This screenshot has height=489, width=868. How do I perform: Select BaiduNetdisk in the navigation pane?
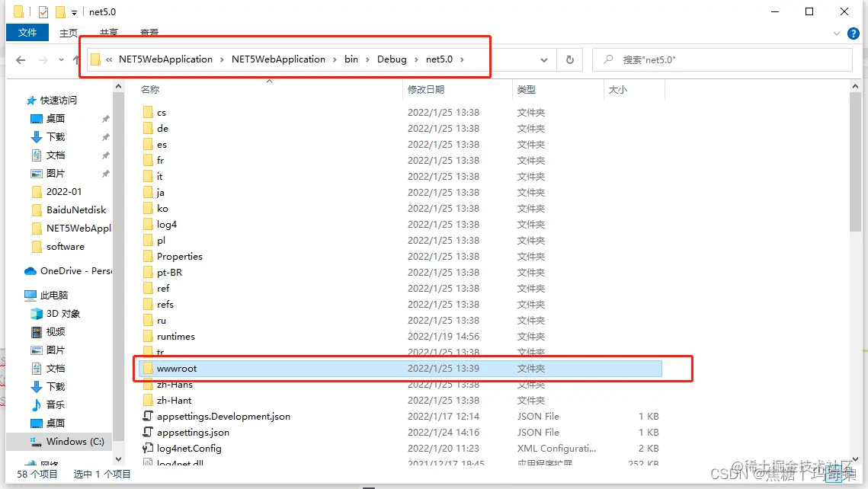(x=76, y=209)
